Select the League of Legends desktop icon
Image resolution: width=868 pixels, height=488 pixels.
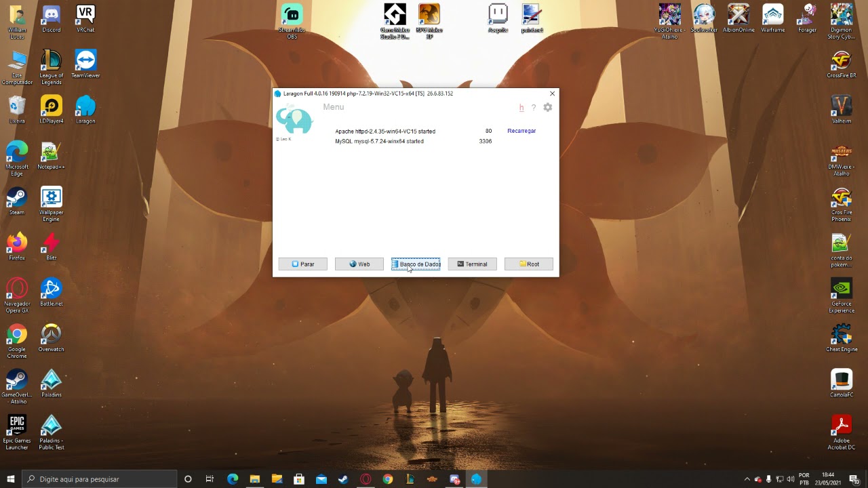(x=52, y=66)
